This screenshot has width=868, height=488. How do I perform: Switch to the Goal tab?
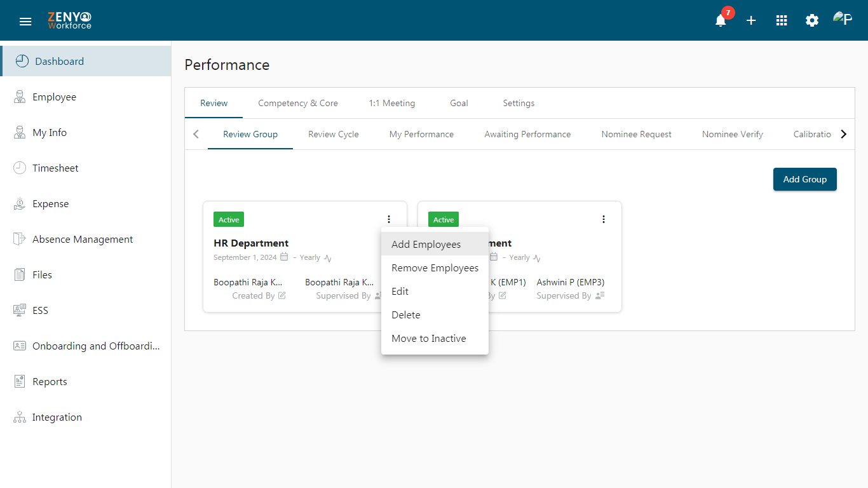[459, 103]
